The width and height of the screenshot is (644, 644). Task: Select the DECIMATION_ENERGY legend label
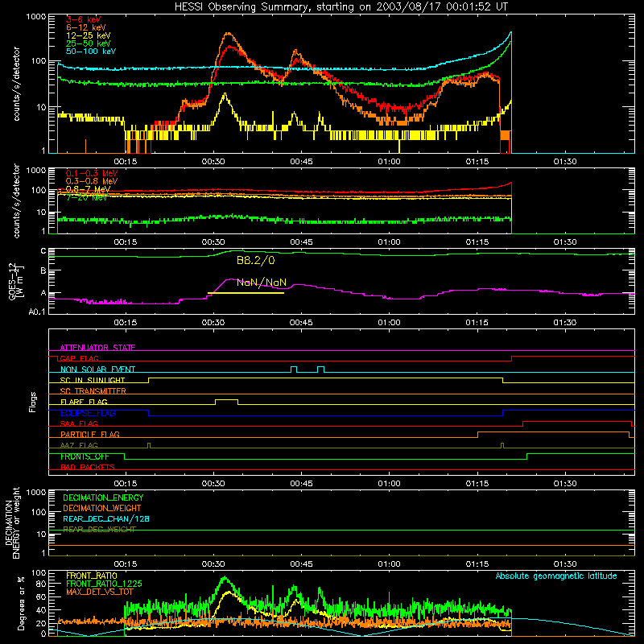pyautogui.click(x=103, y=497)
